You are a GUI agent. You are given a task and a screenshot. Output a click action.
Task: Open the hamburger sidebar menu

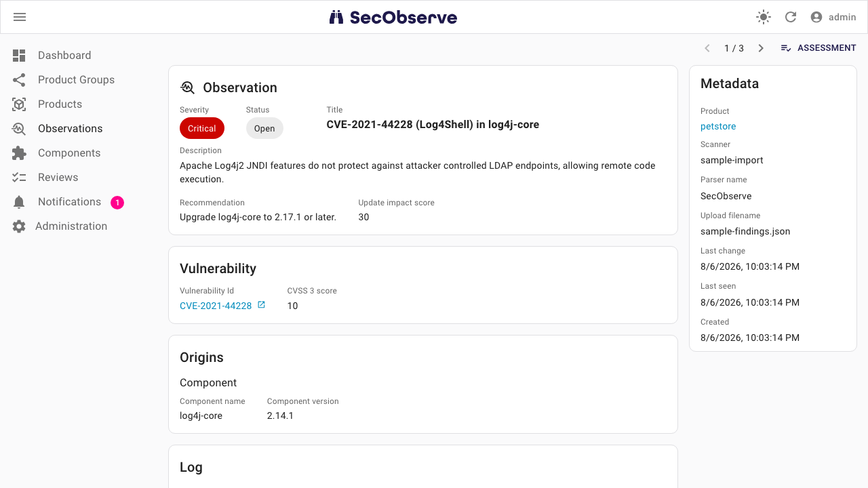coord(20,17)
